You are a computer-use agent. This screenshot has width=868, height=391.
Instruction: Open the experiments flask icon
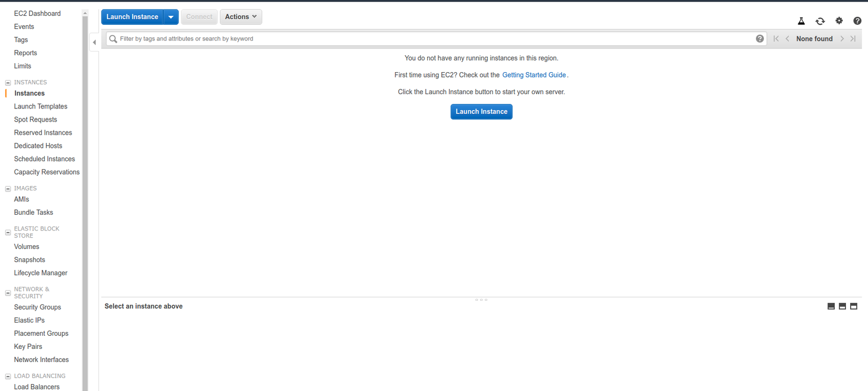click(x=801, y=21)
